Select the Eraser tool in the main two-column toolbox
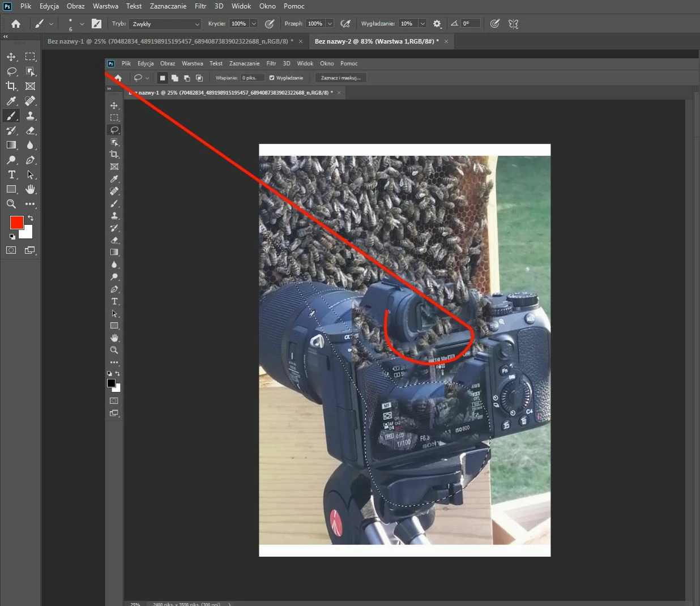 pyautogui.click(x=31, y=130)
